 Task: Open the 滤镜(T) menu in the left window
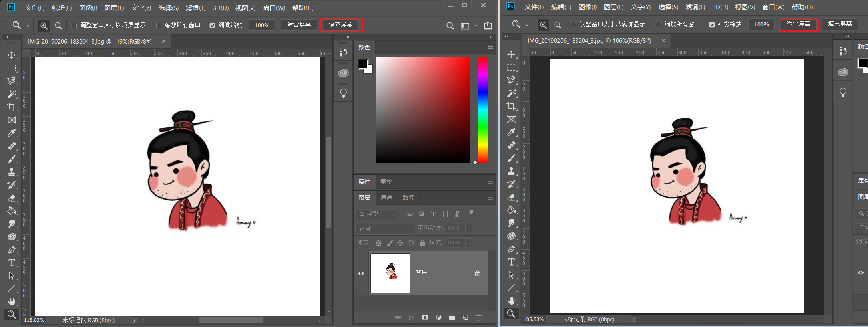[195, 8]
